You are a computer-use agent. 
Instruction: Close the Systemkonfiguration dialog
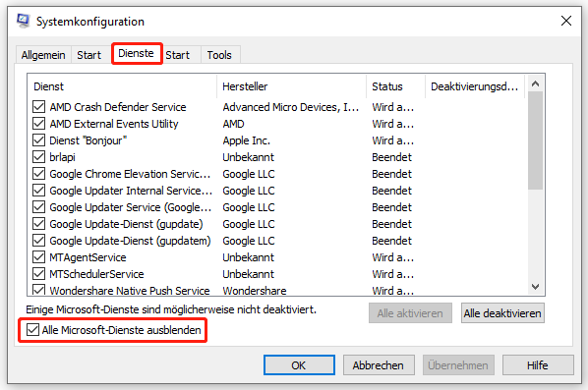coord(565,21)
